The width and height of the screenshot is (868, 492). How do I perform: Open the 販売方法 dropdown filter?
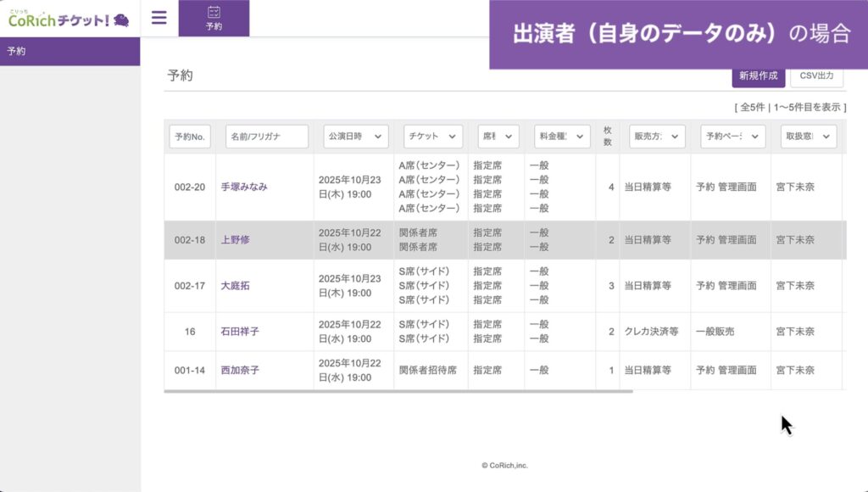655,137
